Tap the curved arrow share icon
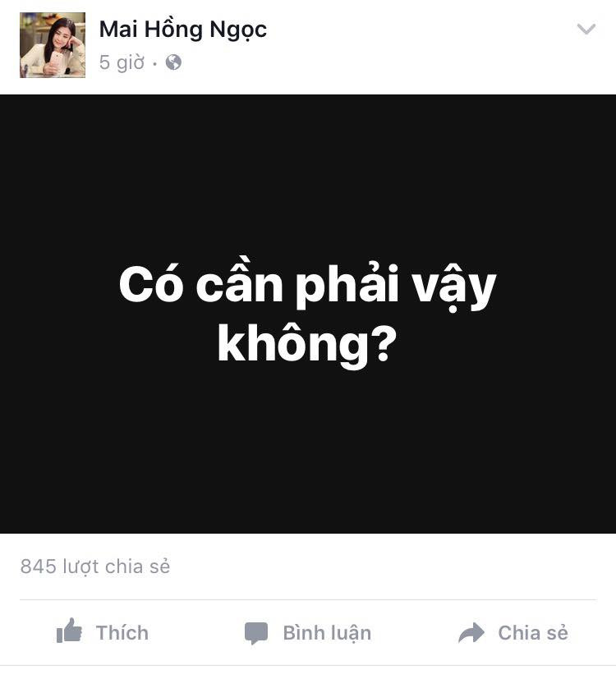 [x=471, y=633]
